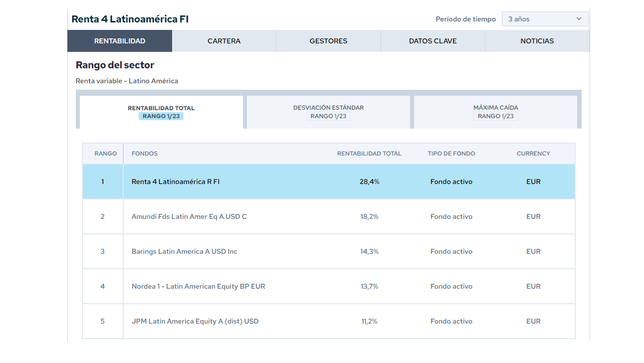Click the Renta 4 Latinoamérica FI title
This screenshot has width=644, height=363.
(130, 19)
